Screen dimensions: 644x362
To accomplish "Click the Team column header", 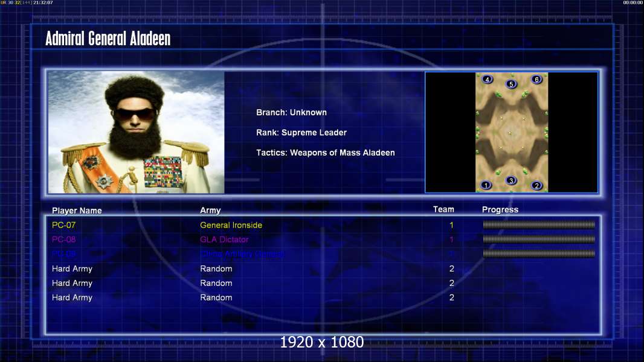I will [x=443, y=209].
